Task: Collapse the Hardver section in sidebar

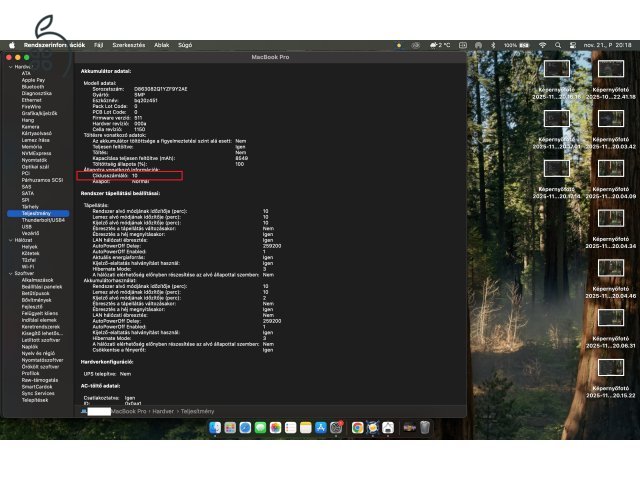Action: 10,67
